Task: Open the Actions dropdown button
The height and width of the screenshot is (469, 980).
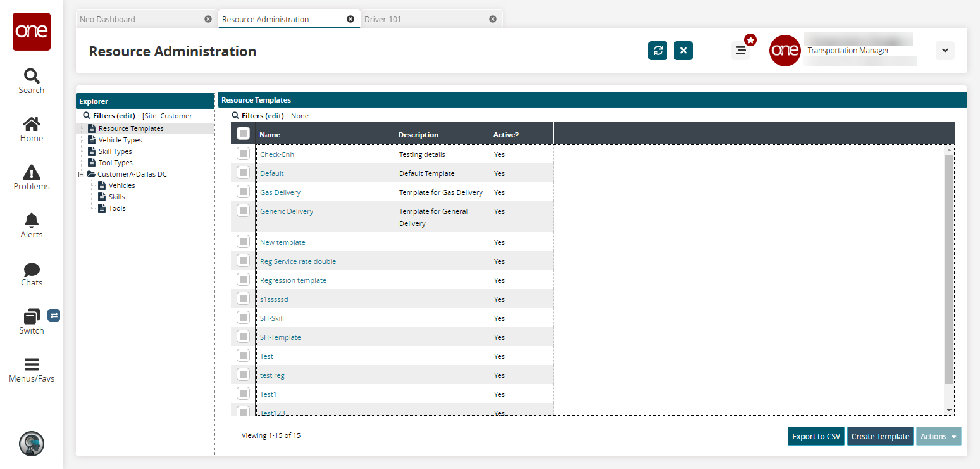Action: pyautogui.click(x=938, y=436)
